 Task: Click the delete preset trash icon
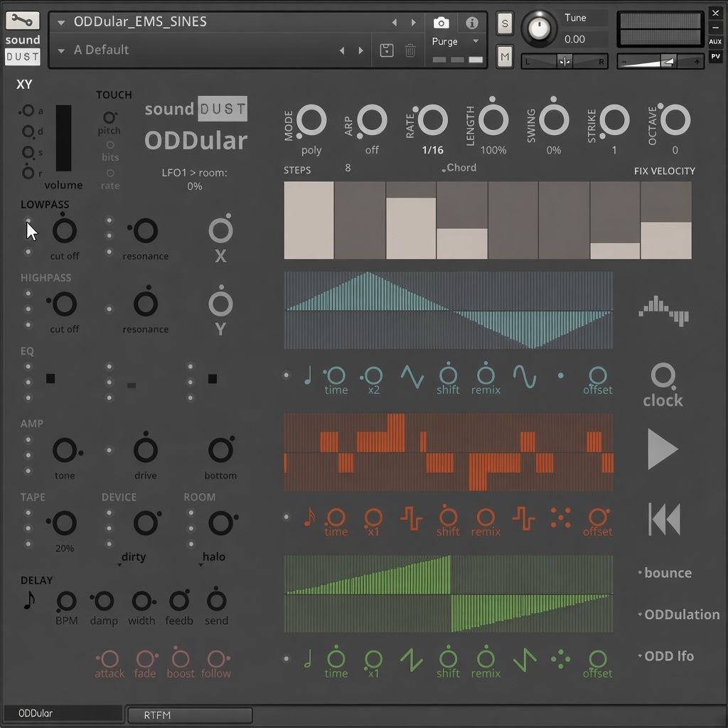(x=410, y=50)
